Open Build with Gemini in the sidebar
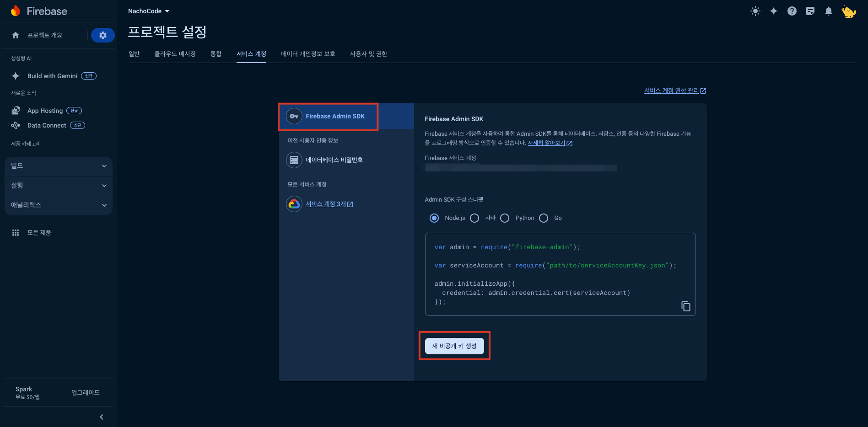The height and width of the screenshot is (427, 868). (52, 76)
